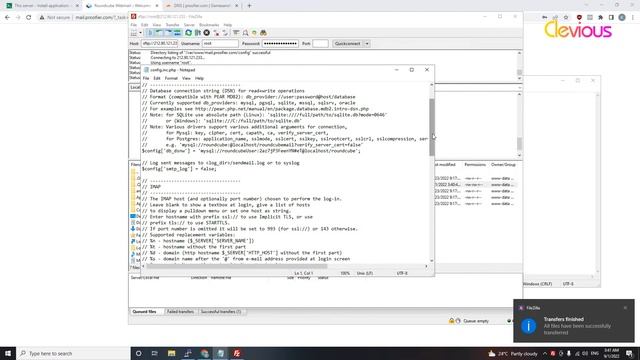Viewport: 640px width, 360px height.
Task: Open a new browser tab
Action: [x=249, y=6]
